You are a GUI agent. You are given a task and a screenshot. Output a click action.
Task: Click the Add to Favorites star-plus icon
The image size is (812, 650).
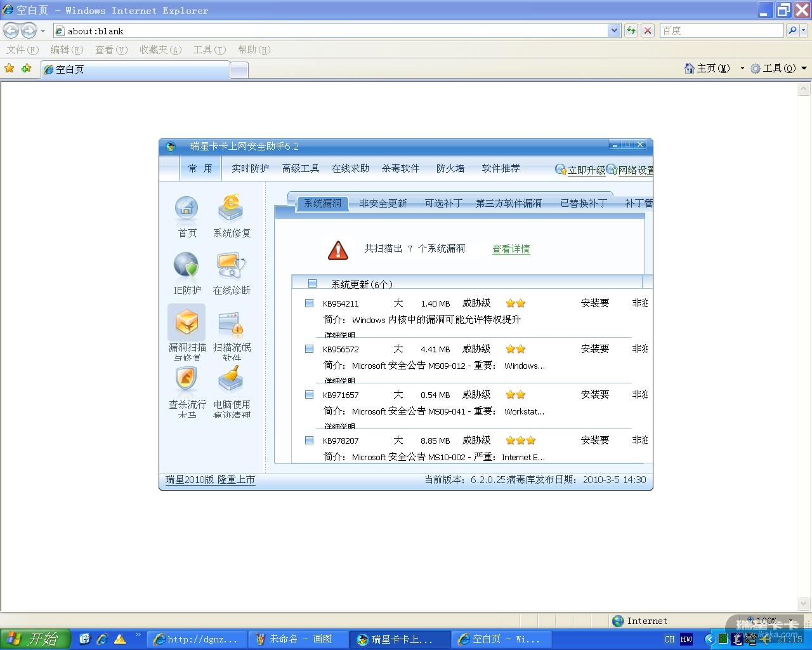[26, 69]
